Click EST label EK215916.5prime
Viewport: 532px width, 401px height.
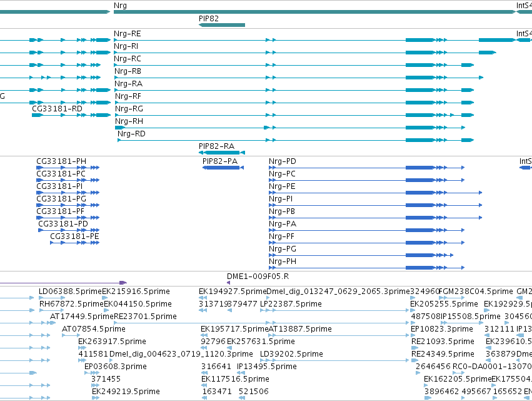(x=136, y=292)
